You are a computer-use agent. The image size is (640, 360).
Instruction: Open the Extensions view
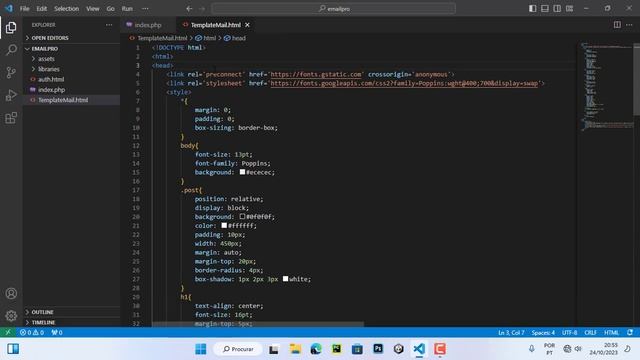pos(11,118)
